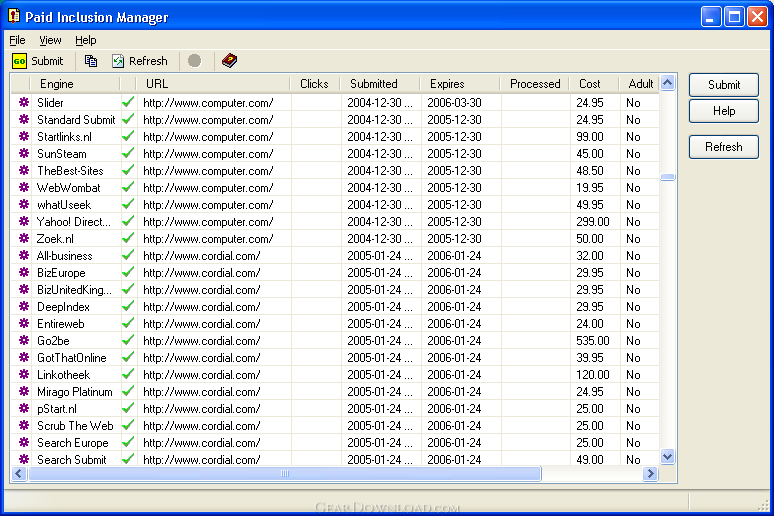
Task: Open the help book toolbar icon
Action: pyautogui.click(x=229, y=61)
